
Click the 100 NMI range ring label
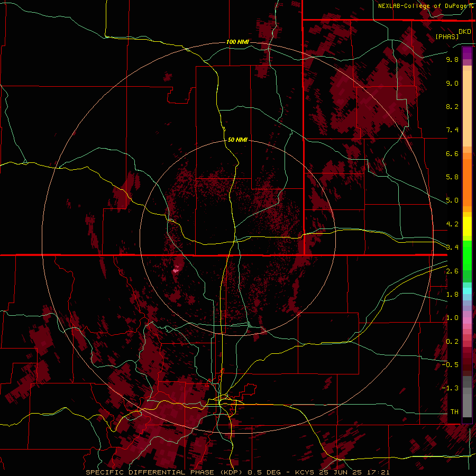tap(237, 42)
